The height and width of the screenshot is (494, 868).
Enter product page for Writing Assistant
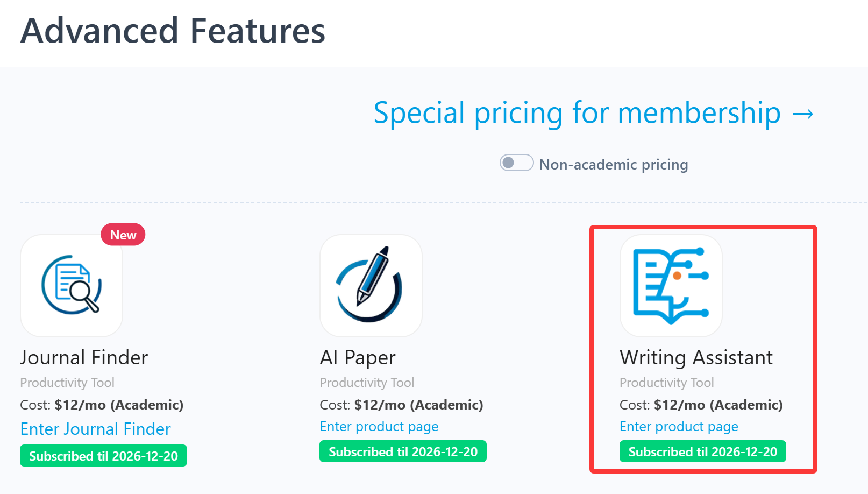(x=679, y=426)
